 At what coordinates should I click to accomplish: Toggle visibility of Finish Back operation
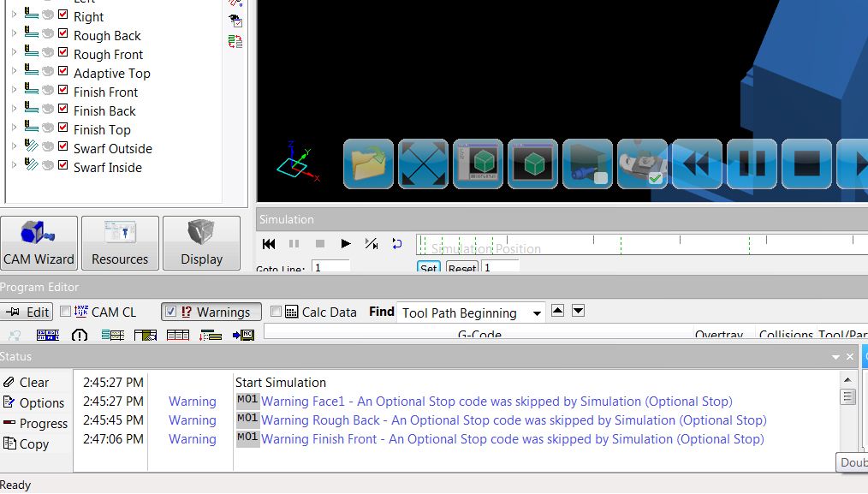[x=48, y=109]
